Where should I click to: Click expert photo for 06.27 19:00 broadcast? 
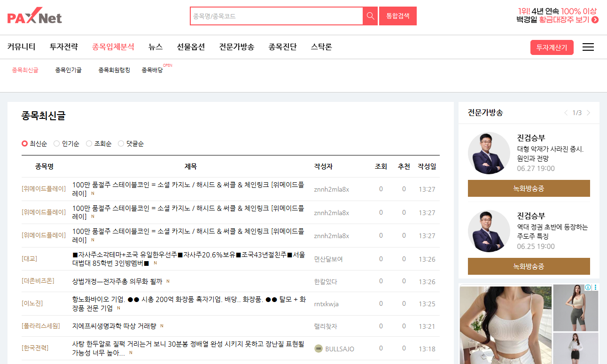pyautogui.click(x=489, y=153)
